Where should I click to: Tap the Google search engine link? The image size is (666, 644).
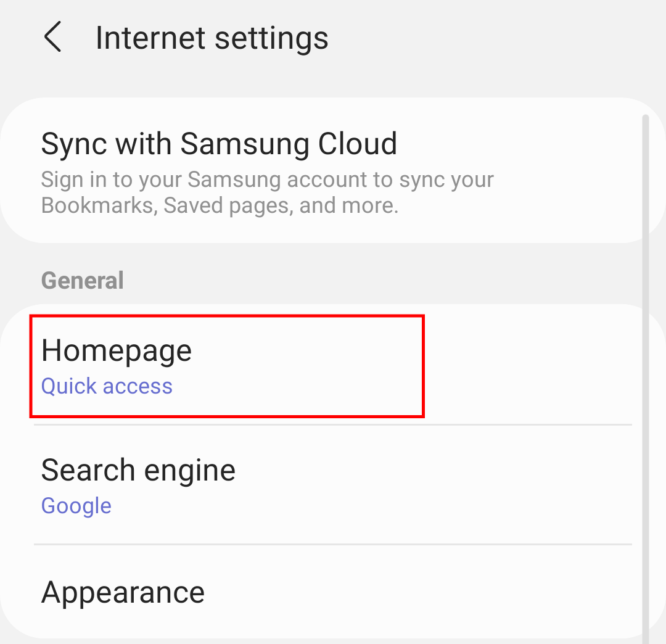tap(76, 505)
